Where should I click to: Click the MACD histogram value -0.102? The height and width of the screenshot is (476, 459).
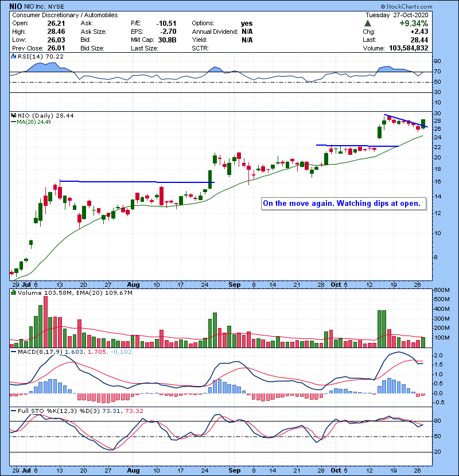121,352
